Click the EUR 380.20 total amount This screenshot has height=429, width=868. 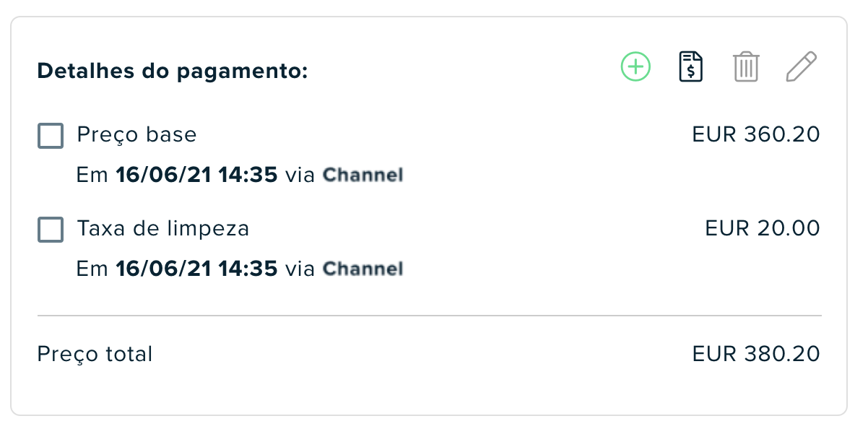point(756,354)
